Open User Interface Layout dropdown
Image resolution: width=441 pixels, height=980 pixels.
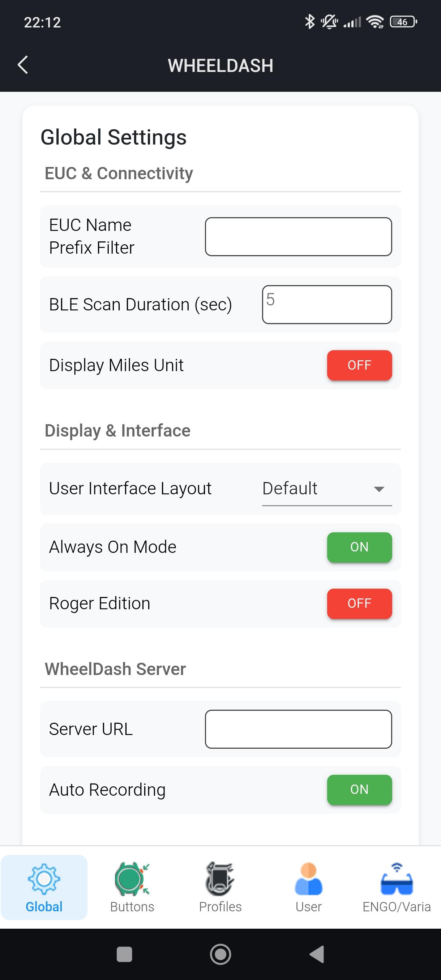326,489
